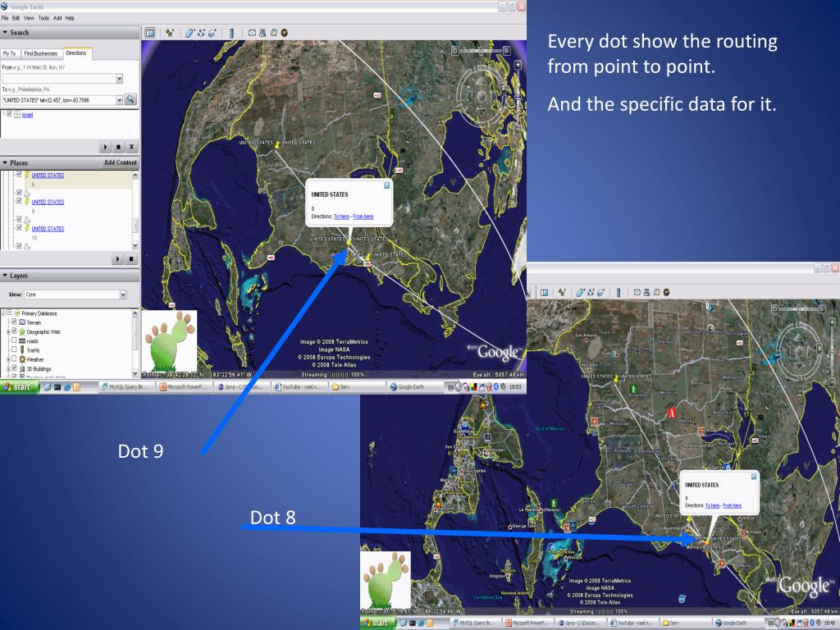Click the Print icon in lower window toolbar

pos(646,293)
